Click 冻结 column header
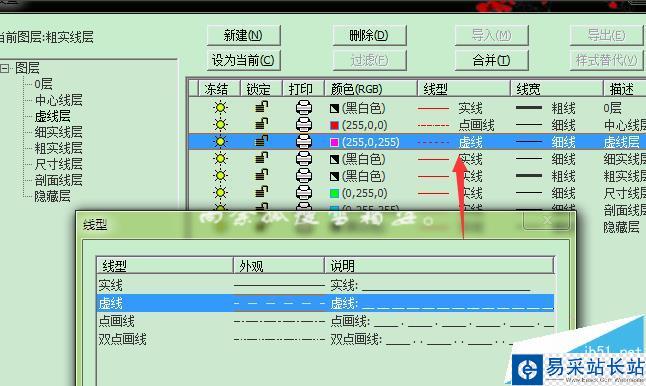This screenshot has width=646, height=386. 219,89
